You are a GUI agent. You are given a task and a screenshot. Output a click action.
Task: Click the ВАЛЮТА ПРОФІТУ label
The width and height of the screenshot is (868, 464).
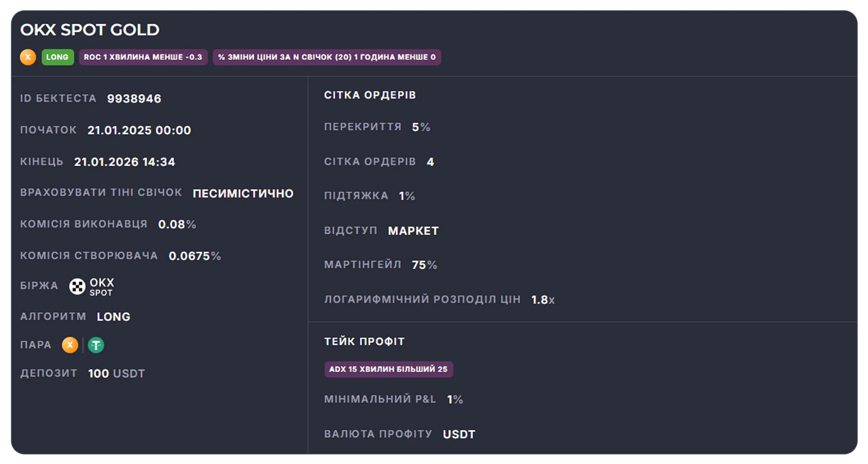point(378,434)
